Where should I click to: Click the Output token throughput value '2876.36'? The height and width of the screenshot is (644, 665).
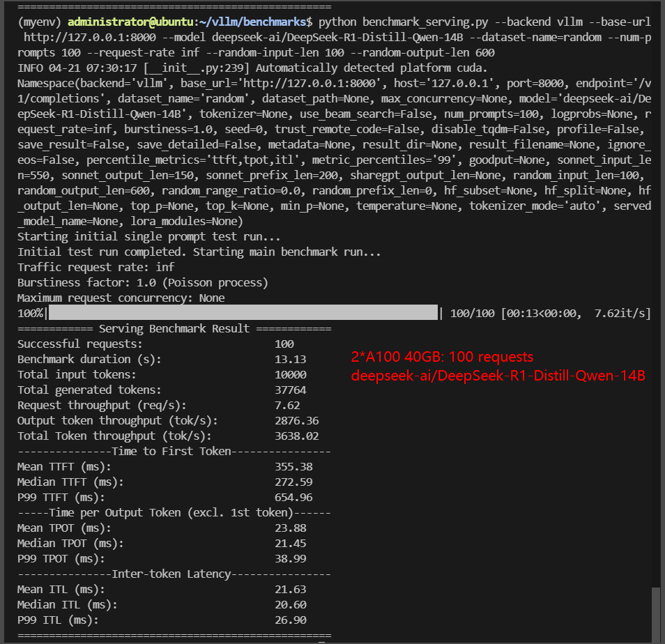[x=297, y=420]
